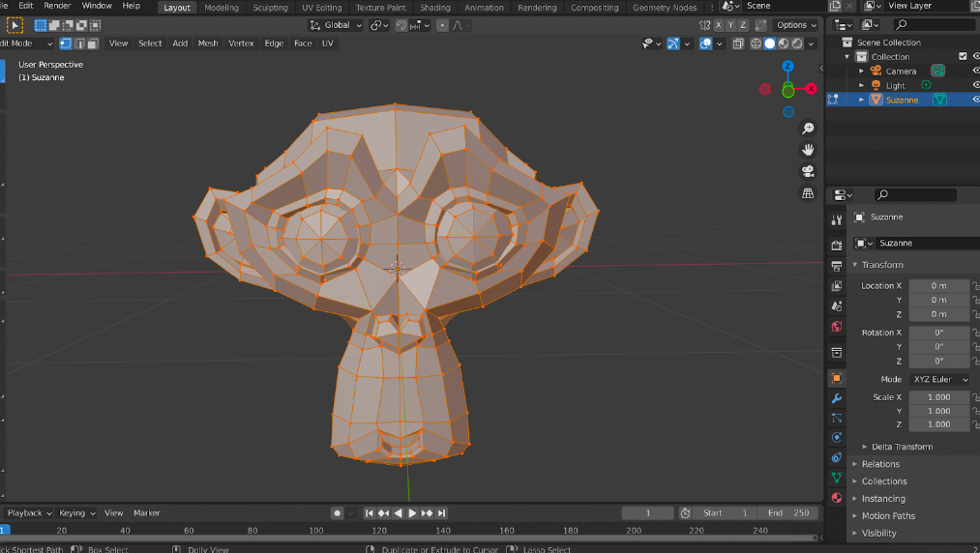Toggle Y axis mesh mirror
The height and width of the screenshot is (553, 980).
[x=730, y=25]
